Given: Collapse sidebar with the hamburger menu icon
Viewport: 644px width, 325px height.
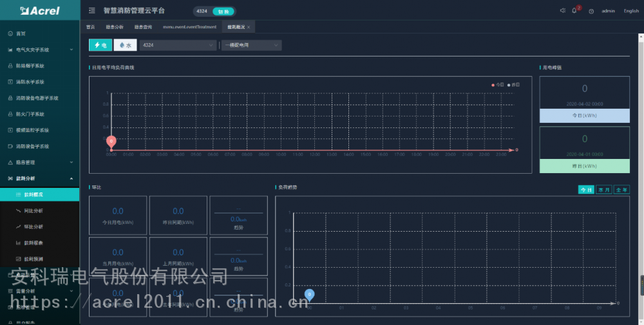Looking at the screenshot, I should point(92,11).
